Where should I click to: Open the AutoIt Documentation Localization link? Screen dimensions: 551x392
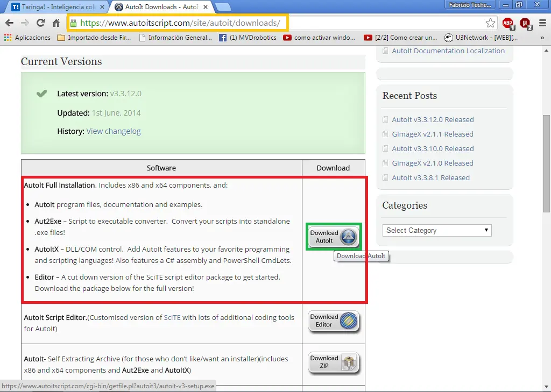[448, 51]
